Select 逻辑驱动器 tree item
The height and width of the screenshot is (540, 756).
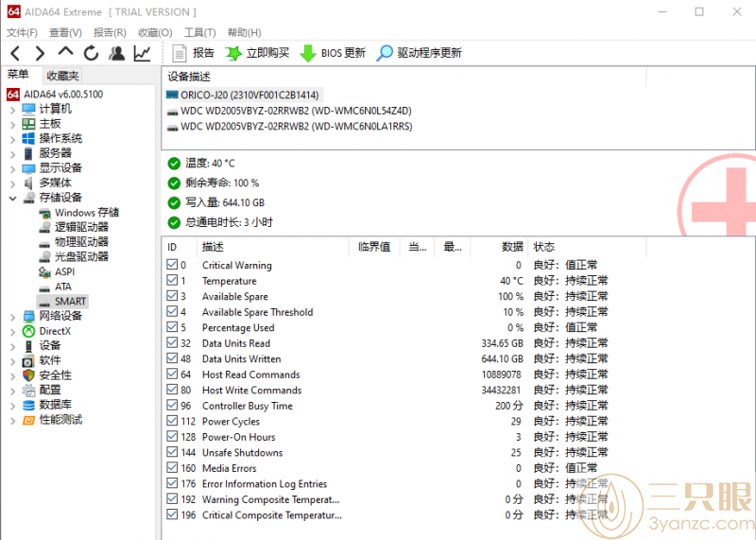(x=81, y=227)
